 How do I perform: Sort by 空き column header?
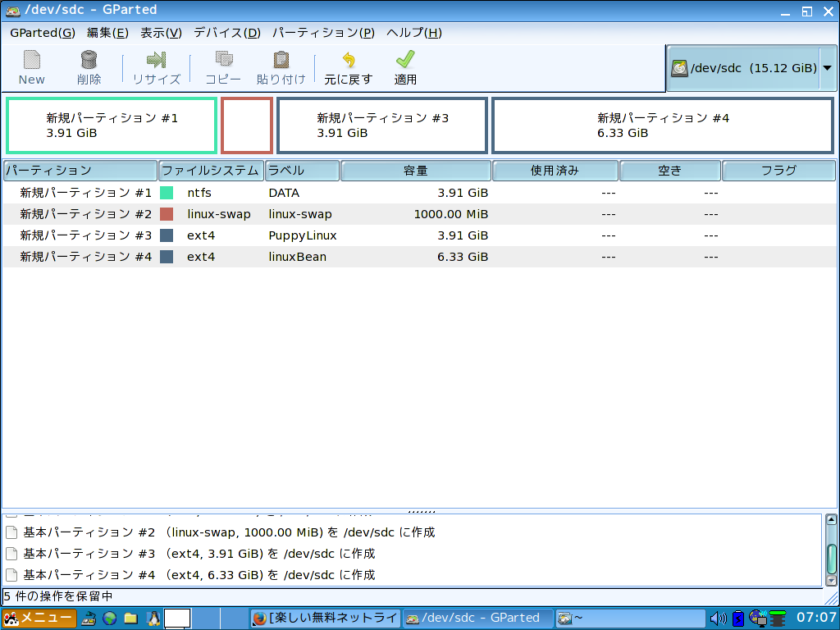[669, 171]
